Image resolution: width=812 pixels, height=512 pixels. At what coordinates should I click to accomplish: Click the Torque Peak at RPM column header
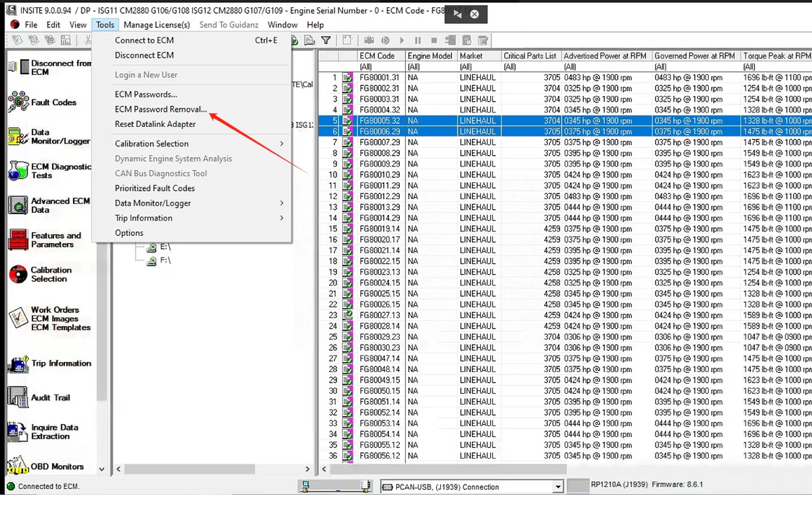(x=777, y=56)
